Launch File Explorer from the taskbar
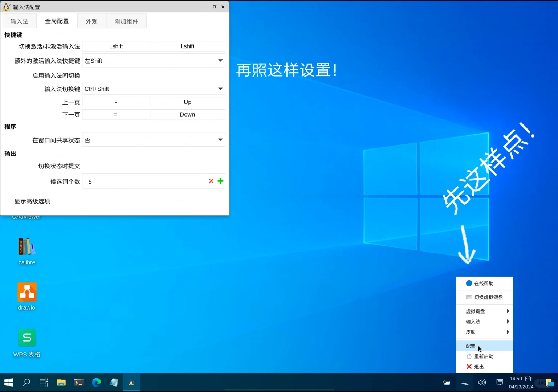 [61, 382]
